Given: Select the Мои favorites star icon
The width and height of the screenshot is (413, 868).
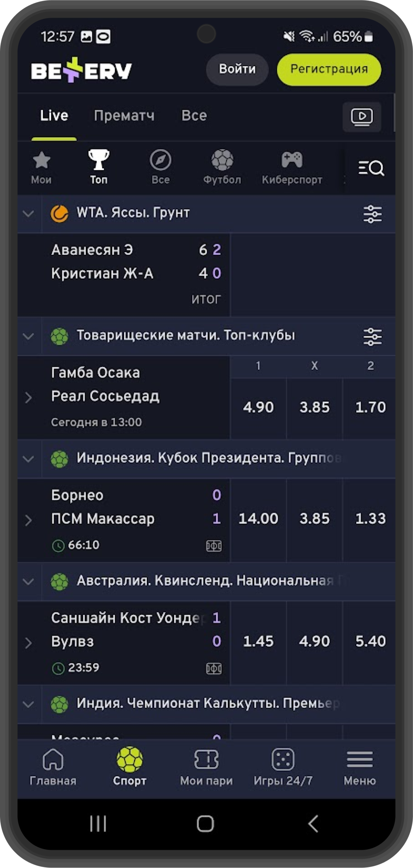Looking at the screenshot, I should point(42,160).
